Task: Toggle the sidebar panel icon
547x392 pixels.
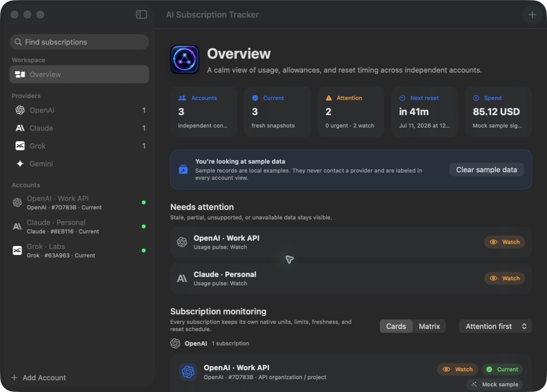Action: (x=141, y=15)
